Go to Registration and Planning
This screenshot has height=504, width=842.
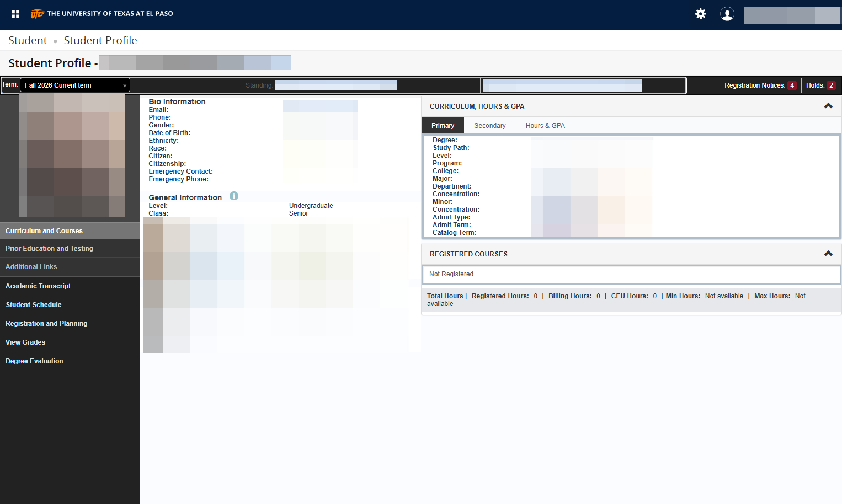46,324
